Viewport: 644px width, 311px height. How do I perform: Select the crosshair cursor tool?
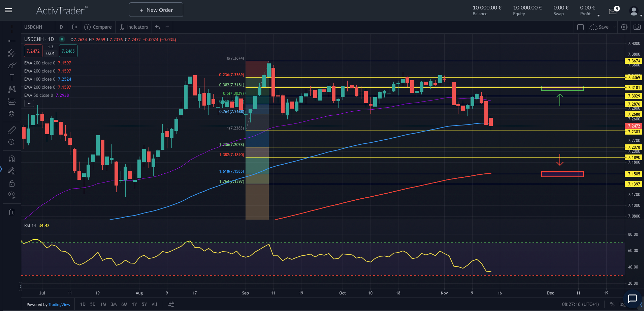pos(12,28)
